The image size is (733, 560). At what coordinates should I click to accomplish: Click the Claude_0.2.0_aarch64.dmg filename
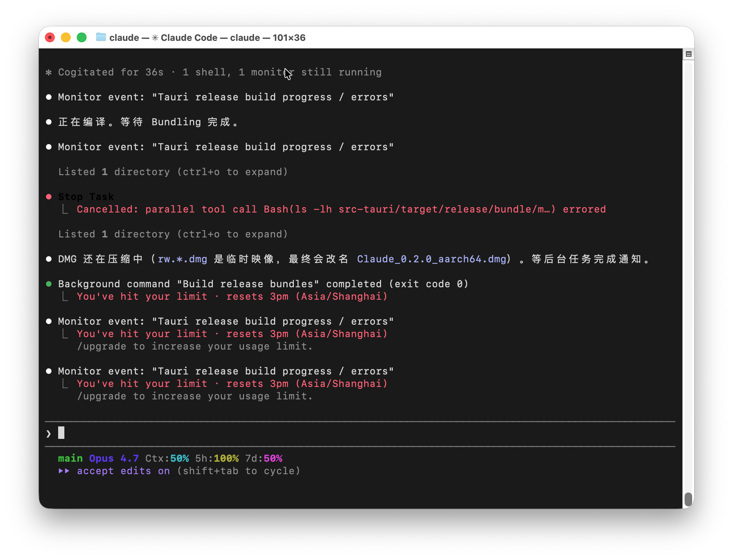pos(432,259)
